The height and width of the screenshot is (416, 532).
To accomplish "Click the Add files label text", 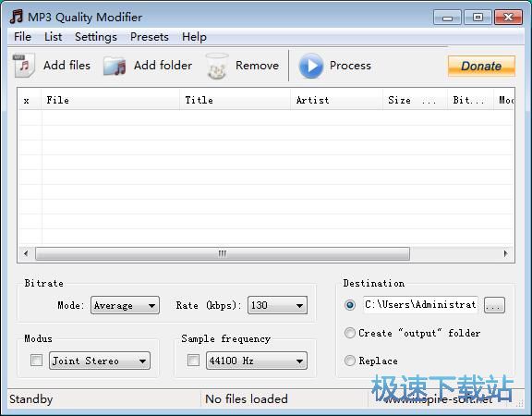I will (66, 66).
